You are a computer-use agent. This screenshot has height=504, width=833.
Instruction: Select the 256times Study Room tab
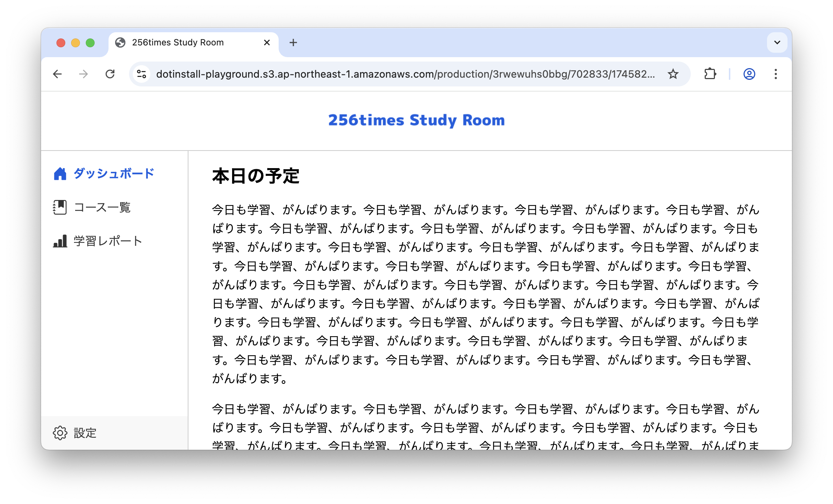pos(178,42)
